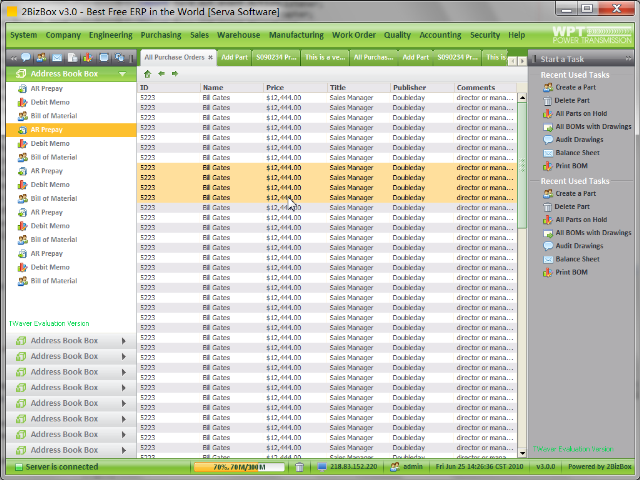Click the splitter handle beside the table
Screen dimensions: 640x480
point(522,165)
